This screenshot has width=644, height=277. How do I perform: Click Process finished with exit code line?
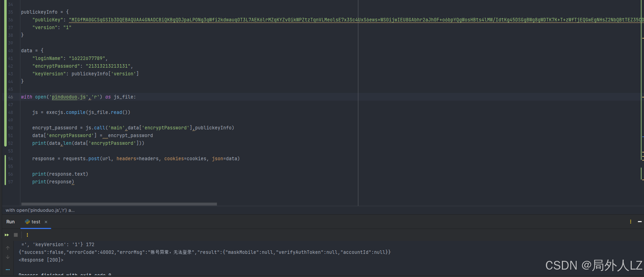[65, 275]
